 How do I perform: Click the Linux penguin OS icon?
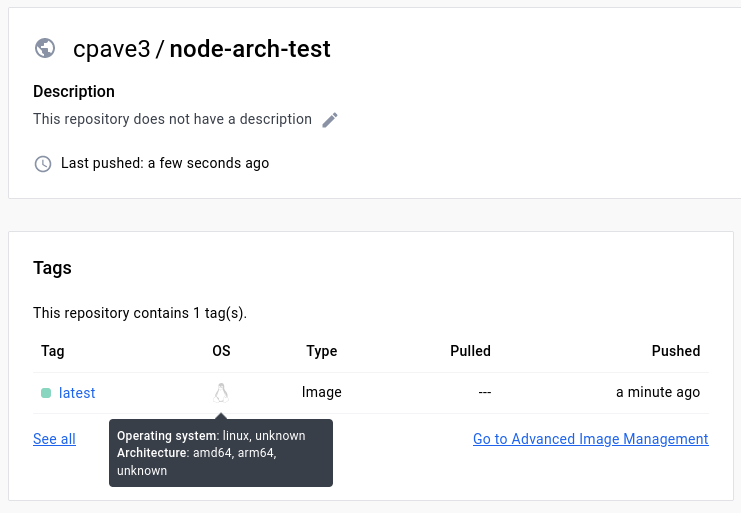221,393
